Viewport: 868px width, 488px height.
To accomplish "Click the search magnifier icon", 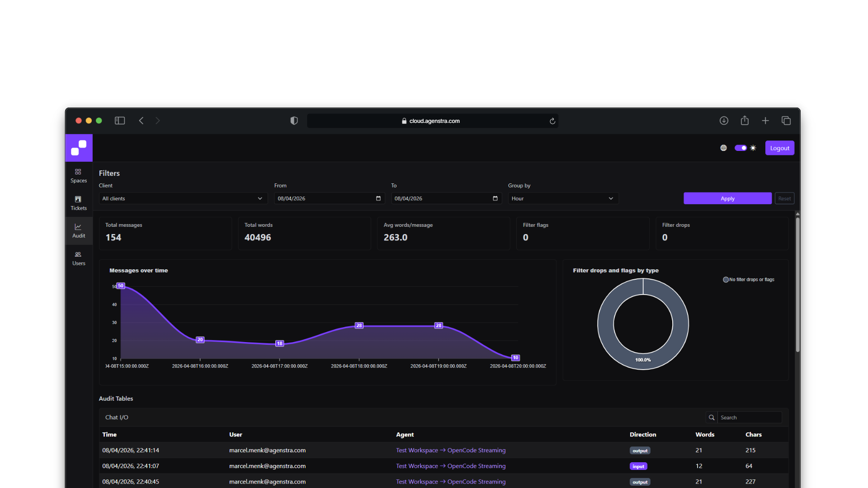I will click(712, 418).
